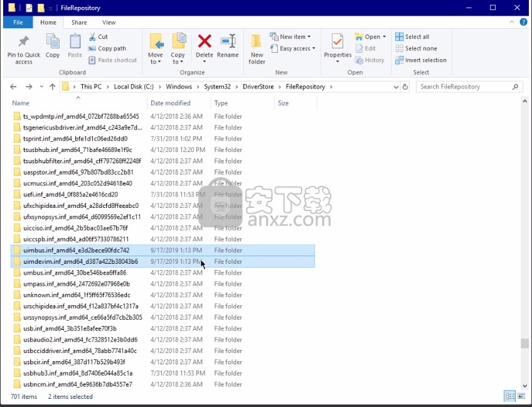
Task: Click the System32 breadcrumb segment
Action: (217, 87)
